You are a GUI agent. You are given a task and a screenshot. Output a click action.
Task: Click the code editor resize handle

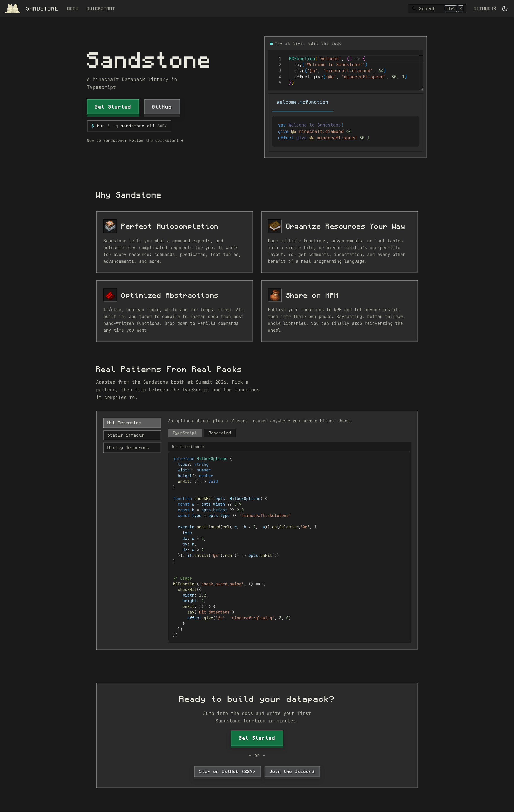click(421, 88)
